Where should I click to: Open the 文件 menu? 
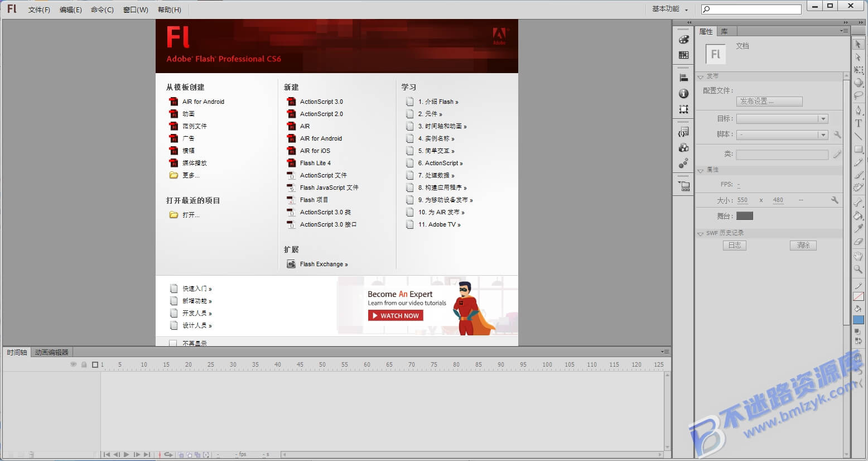pyautogui.click(x=38, y=9)
